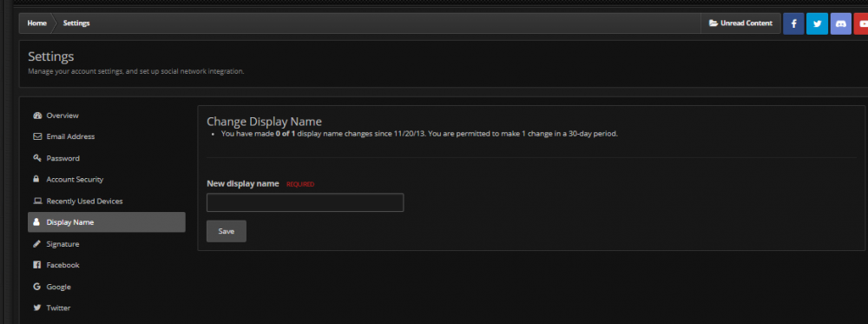Screen dimensions: 868x324
Task: Click 'Manage your account settings' description text
Action: tap(136, 71)
